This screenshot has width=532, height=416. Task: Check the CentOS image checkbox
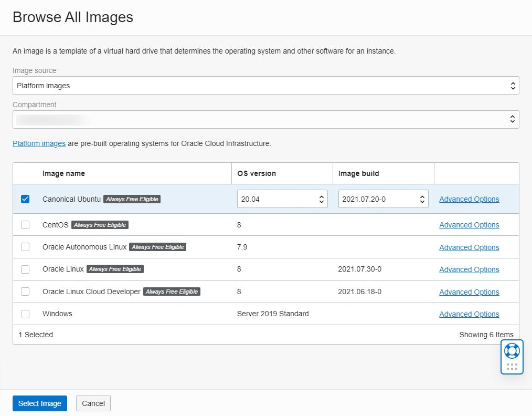25,225
